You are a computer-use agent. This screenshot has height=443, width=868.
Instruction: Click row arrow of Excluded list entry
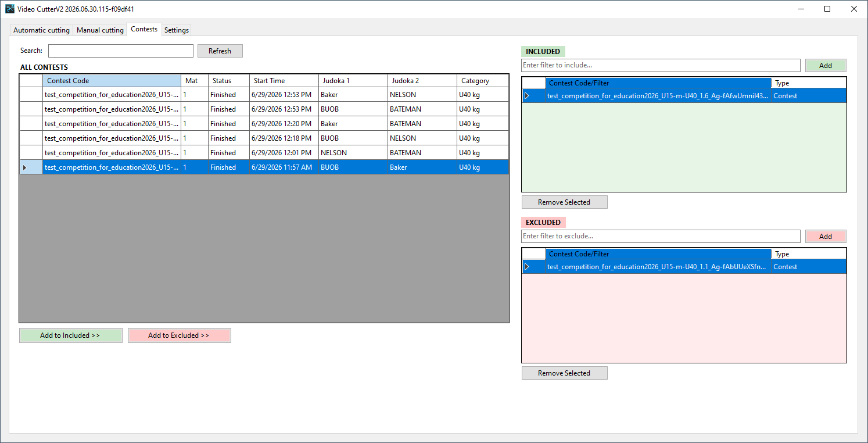[x=533, y=267]
